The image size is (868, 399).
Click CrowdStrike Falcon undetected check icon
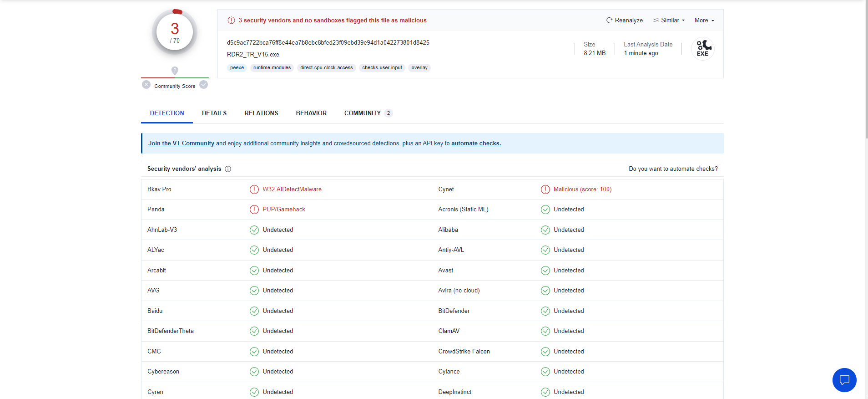pos(545,352)
